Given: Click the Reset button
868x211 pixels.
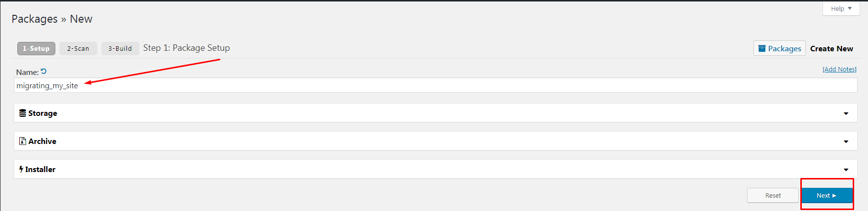Looking at the screenshot, I should tap(773, 195).
